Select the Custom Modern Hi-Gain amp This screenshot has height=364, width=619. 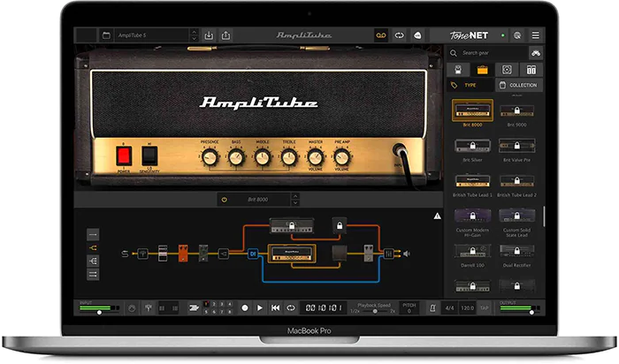click(472, 216)
